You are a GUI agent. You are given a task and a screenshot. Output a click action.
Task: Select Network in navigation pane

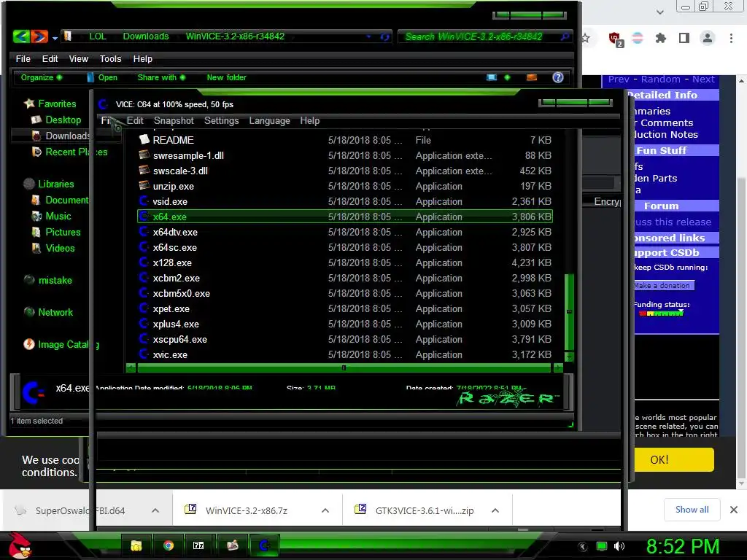(49, 312)
